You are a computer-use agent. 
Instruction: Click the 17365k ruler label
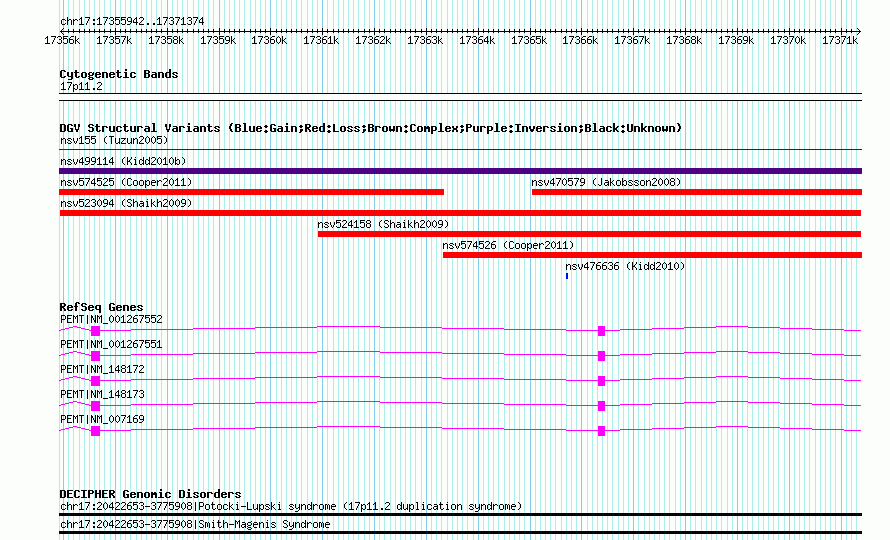tap(529, 40)
